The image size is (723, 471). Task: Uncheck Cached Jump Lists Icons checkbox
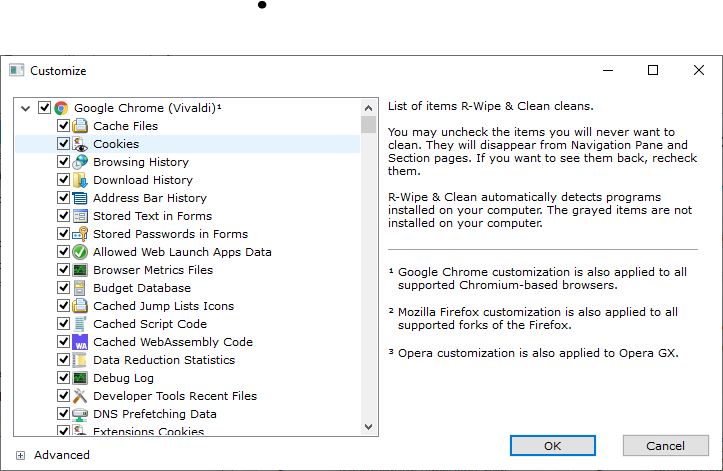pyautogui.click(x=63, y=306)
